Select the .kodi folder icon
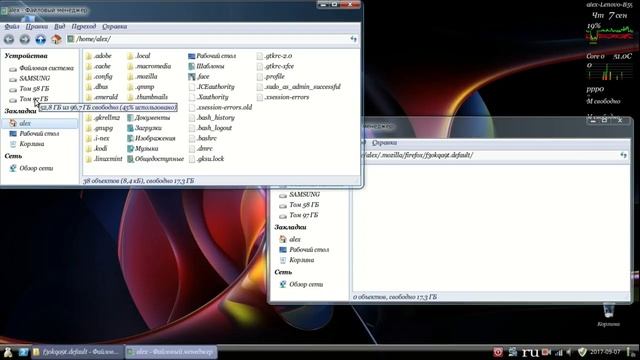 (x=89, y=149)
